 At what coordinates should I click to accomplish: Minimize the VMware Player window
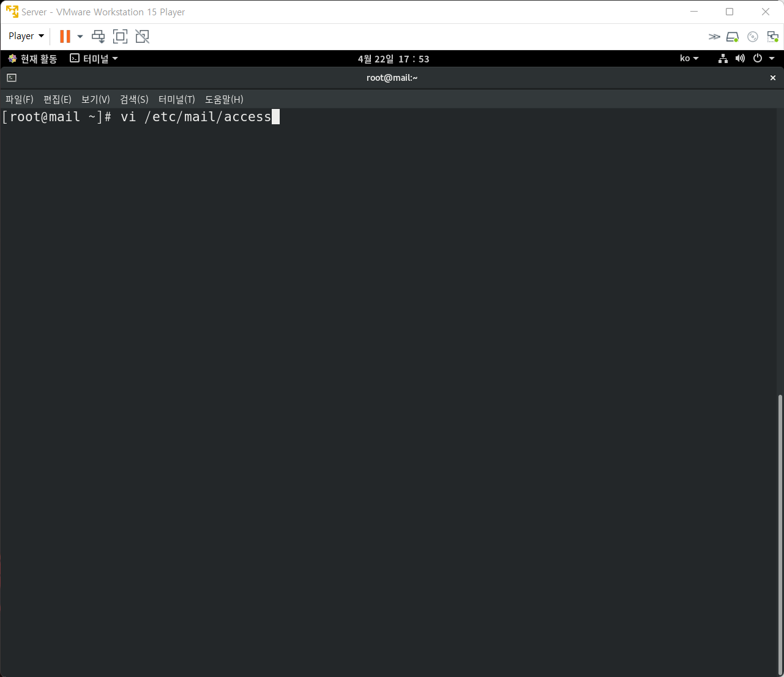[694, 12]
